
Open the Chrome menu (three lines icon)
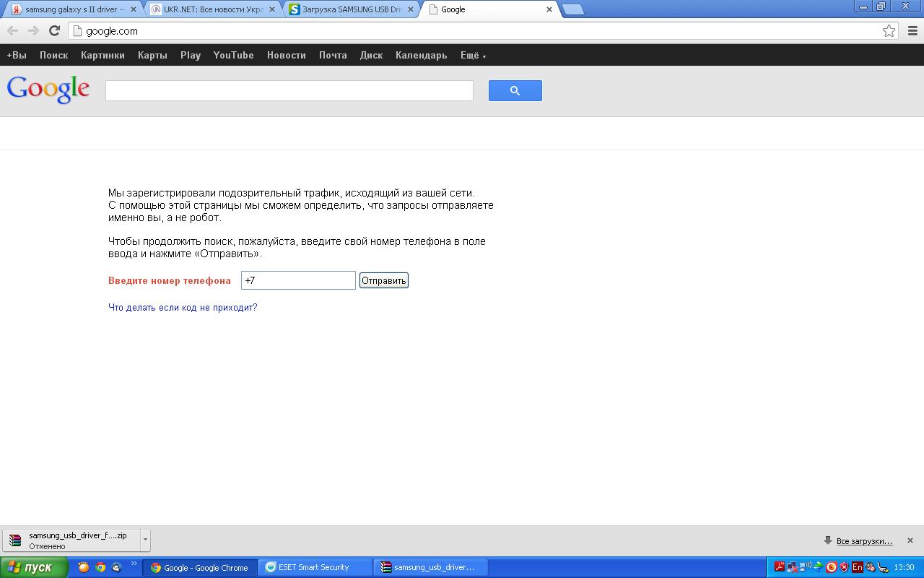[x=912, y=30]
